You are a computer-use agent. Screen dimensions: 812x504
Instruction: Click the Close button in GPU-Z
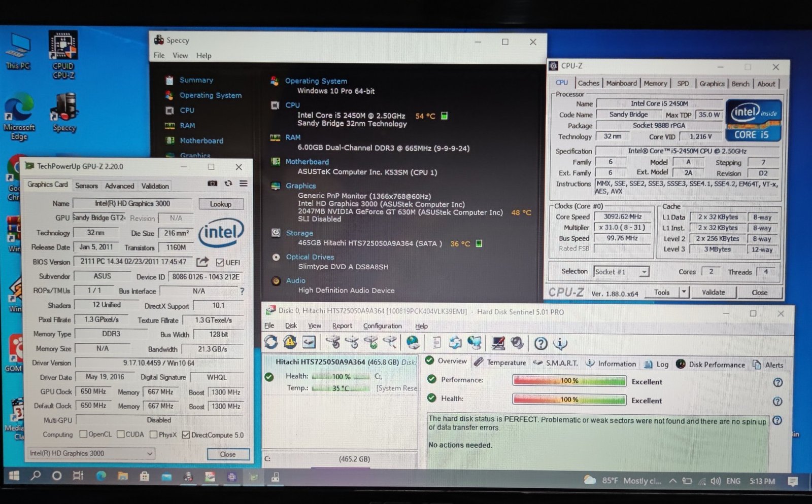228,454
